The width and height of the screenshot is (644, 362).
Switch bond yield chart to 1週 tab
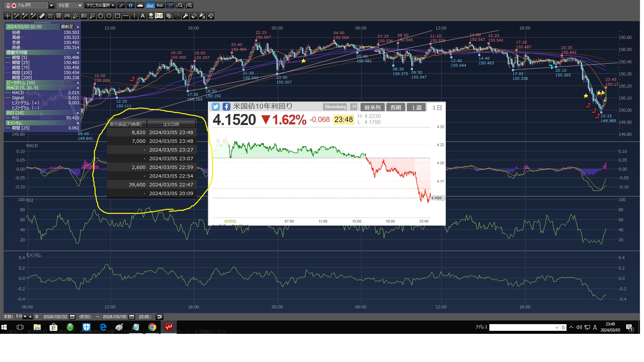[417, 108]
